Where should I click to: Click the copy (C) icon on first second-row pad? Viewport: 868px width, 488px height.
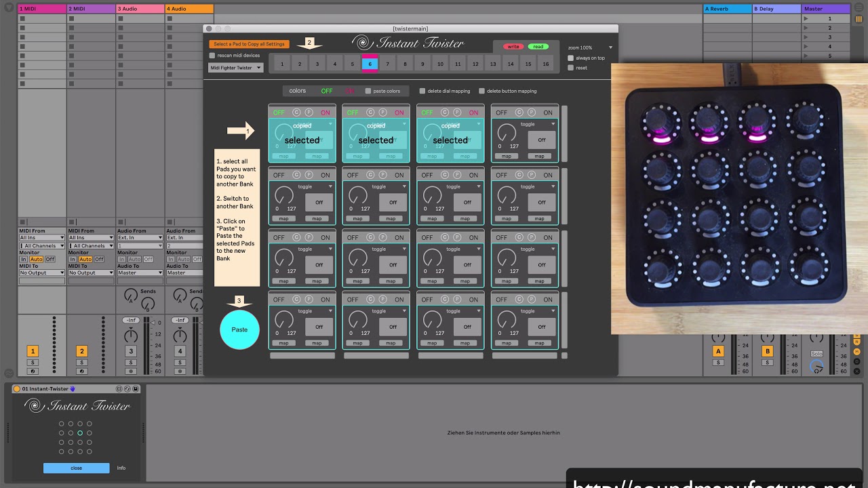[296, 175]
